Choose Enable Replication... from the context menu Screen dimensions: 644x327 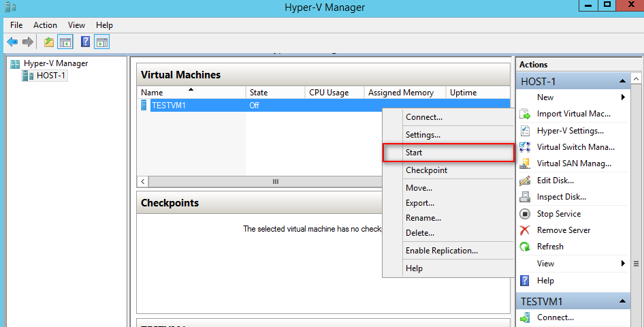point(449,251)
